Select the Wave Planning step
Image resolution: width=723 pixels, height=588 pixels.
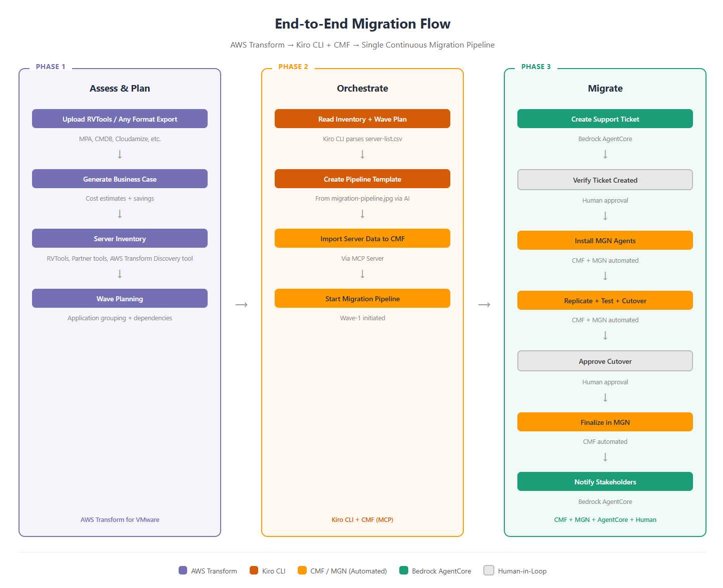tap(120, 298)
